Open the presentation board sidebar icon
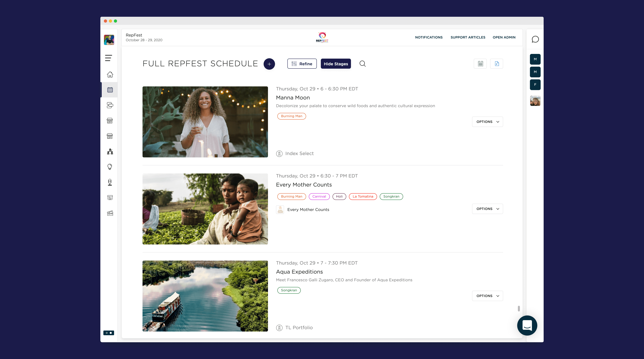 [110, 198]
